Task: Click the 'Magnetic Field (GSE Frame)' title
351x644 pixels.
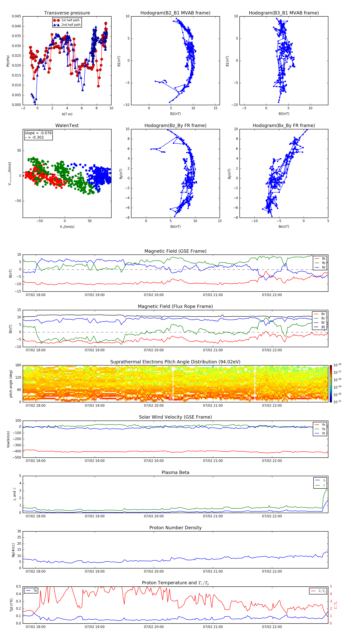Action: point(175,251)
